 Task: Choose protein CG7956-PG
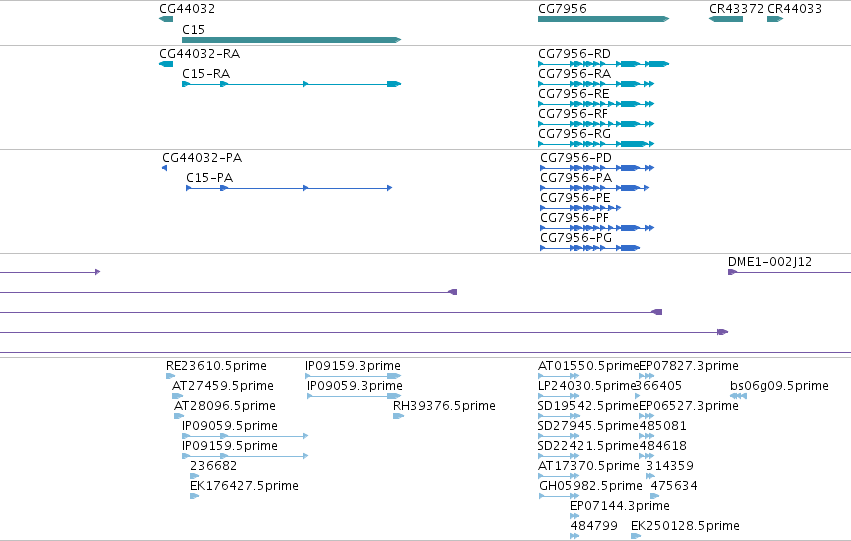[590, 249]
